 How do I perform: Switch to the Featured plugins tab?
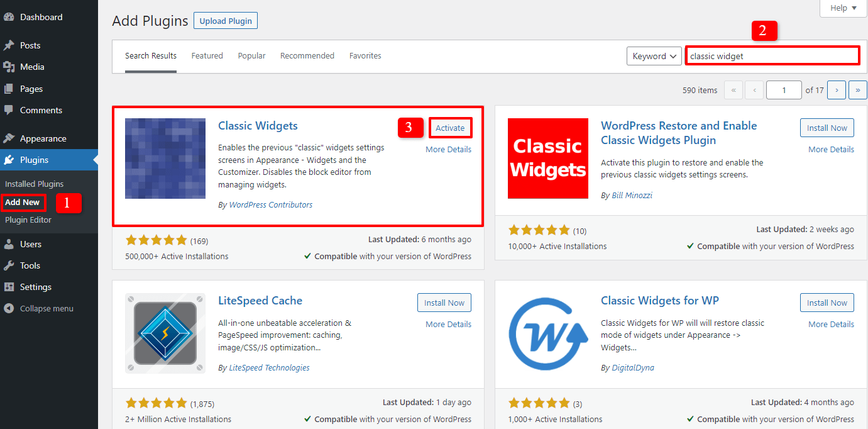pos(207,55)
